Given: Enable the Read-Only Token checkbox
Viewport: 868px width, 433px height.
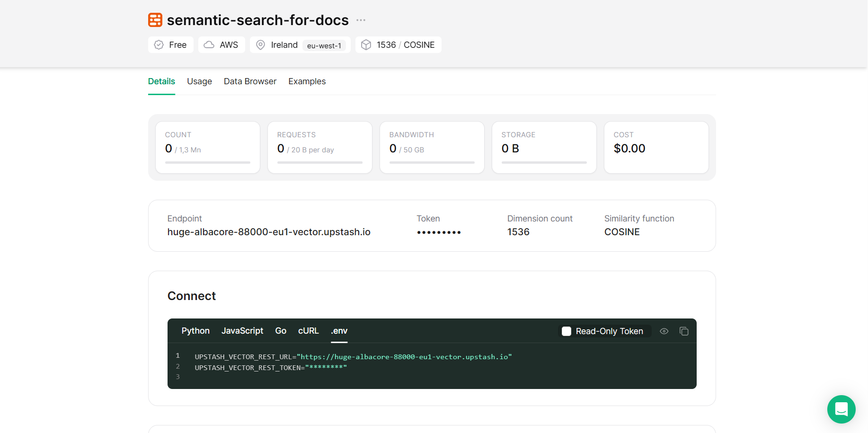Looking at the screenshot, I should (x=567, y=331).
